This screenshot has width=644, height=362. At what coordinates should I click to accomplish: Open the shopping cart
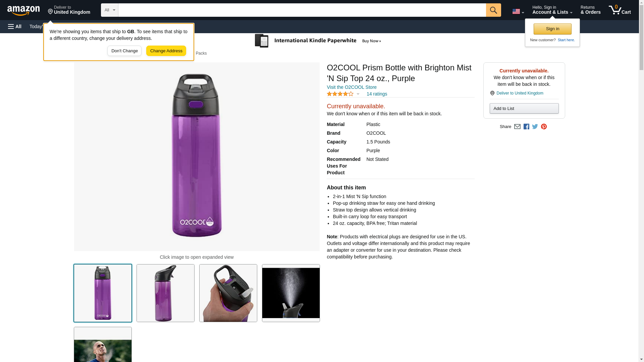point(620,10)
